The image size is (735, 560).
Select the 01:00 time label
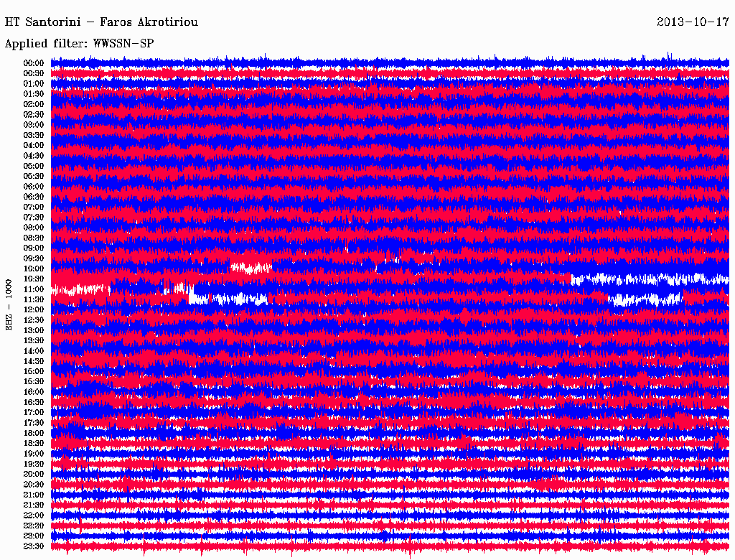(34, 83)
